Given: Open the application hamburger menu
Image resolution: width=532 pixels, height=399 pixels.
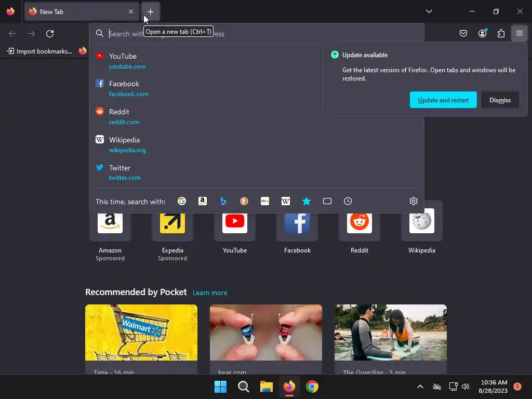Looking at the screenshot, I should pos(519,33).
